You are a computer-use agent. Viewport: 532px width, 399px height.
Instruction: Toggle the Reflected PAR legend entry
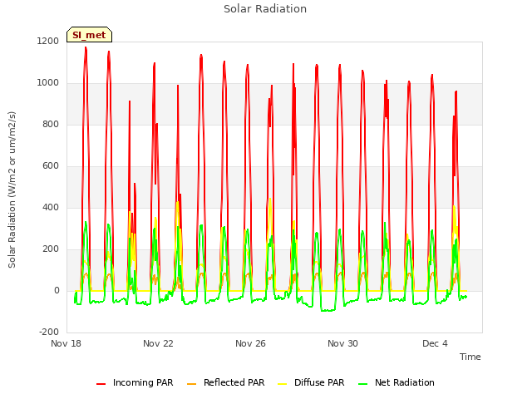click(x=225, y=382)
